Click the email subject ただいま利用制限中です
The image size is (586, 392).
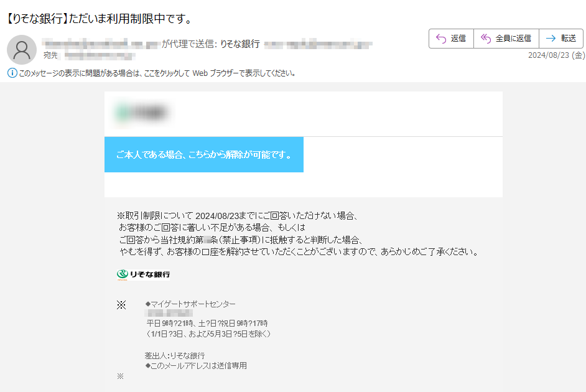click(x=100, y=18)
